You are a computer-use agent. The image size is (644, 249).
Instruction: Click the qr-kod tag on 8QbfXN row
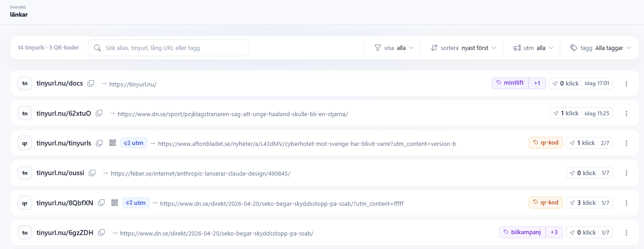point(546,203)
